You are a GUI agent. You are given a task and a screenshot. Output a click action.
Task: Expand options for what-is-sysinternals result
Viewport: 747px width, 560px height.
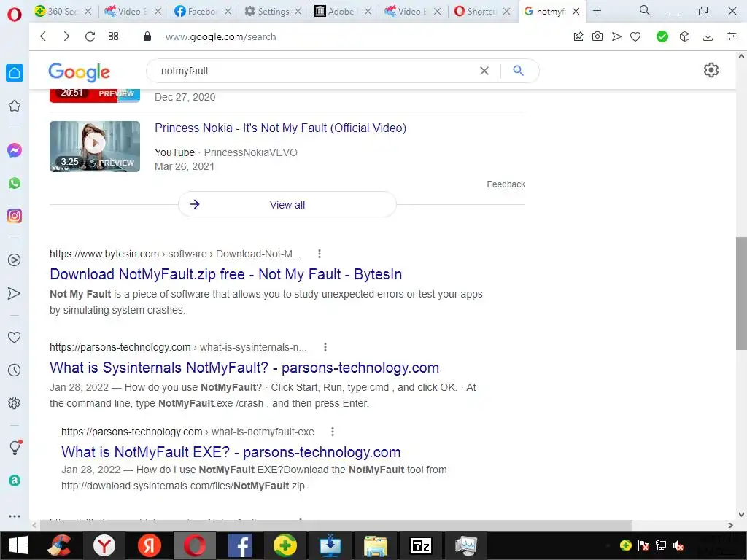[325, 347]
